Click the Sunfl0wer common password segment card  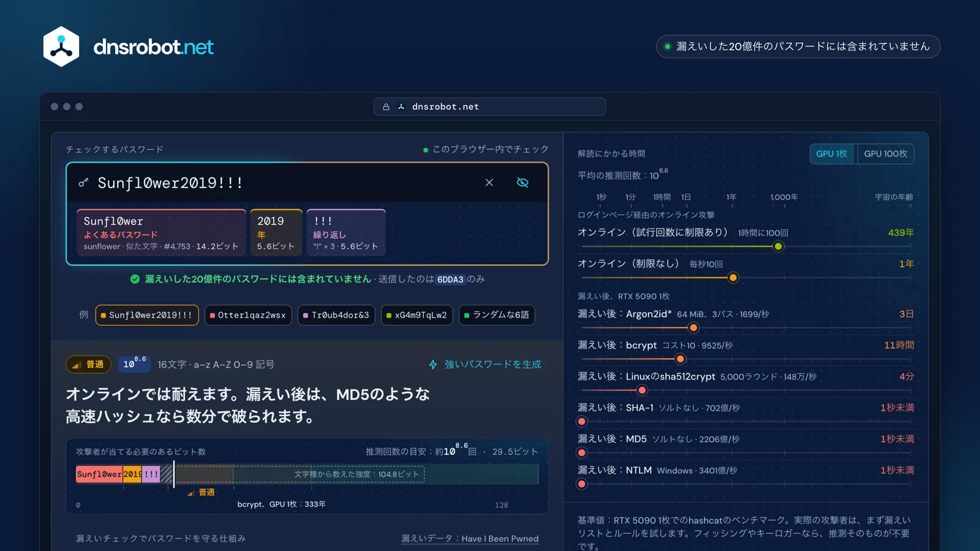161,232
